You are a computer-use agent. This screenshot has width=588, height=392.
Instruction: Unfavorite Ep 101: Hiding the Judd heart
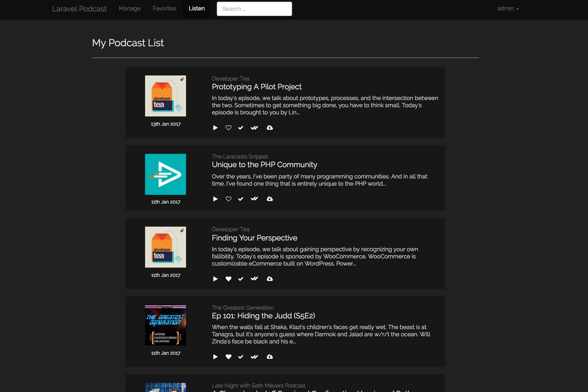coord(229,357)
